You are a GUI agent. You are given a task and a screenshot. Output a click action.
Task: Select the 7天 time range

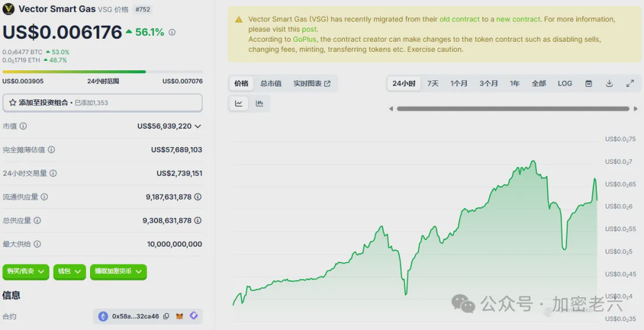pyautogui.click(x=433, y=83)
